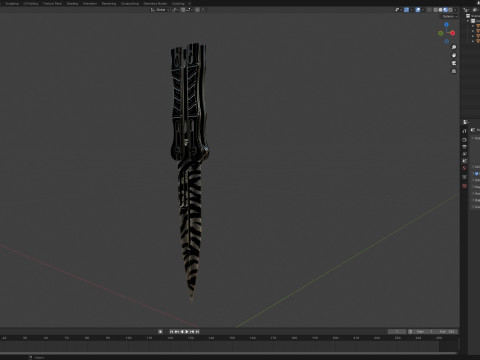Click the Start frame field
Screen dimensions: 480x360
425,332
